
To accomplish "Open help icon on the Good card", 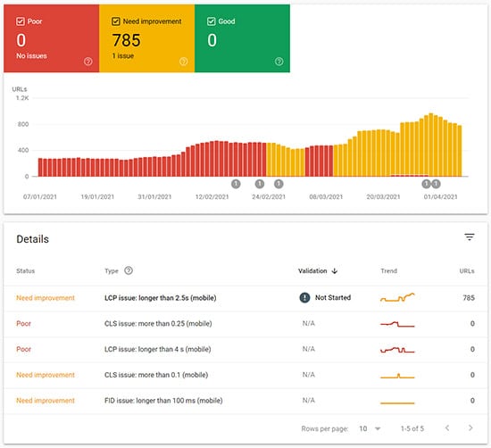I will [x=279, y=62].
